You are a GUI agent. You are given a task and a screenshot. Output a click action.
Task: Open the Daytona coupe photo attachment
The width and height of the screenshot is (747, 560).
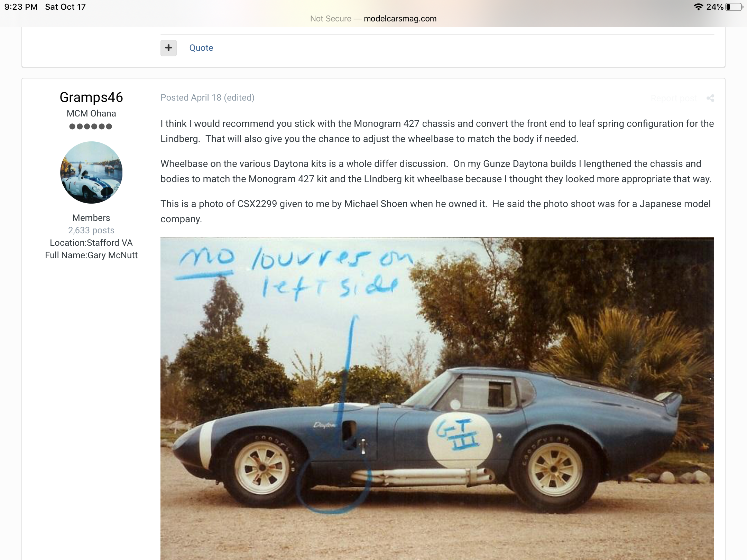click(437, 398)
